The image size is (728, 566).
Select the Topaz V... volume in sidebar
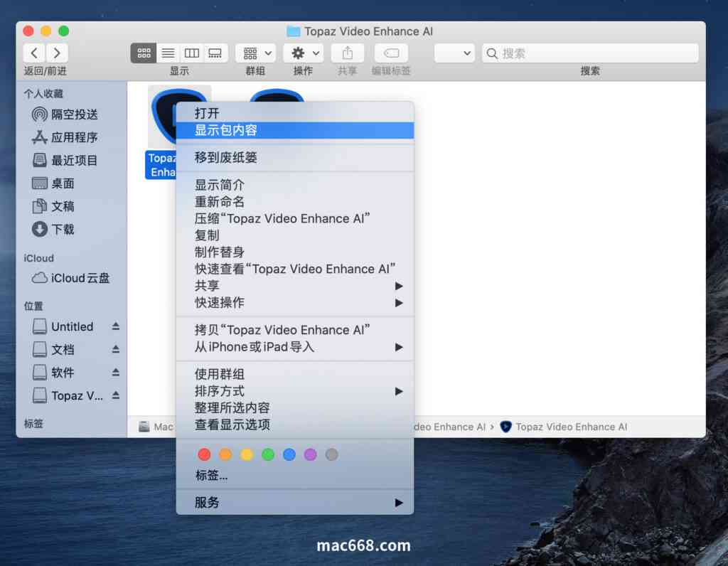[68, 395]
